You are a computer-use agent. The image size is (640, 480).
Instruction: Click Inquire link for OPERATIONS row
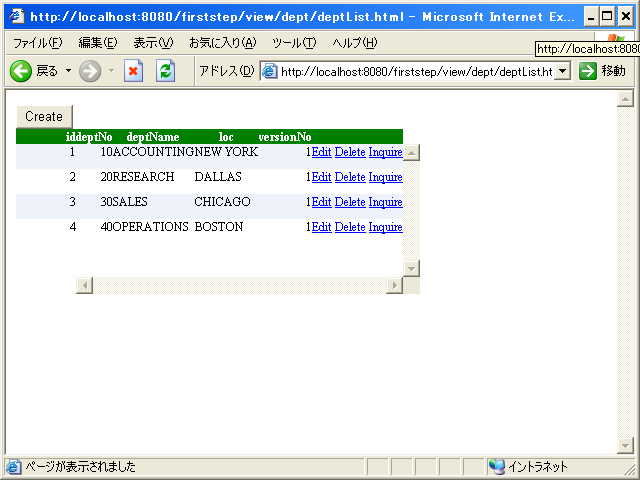click(385, 227)
